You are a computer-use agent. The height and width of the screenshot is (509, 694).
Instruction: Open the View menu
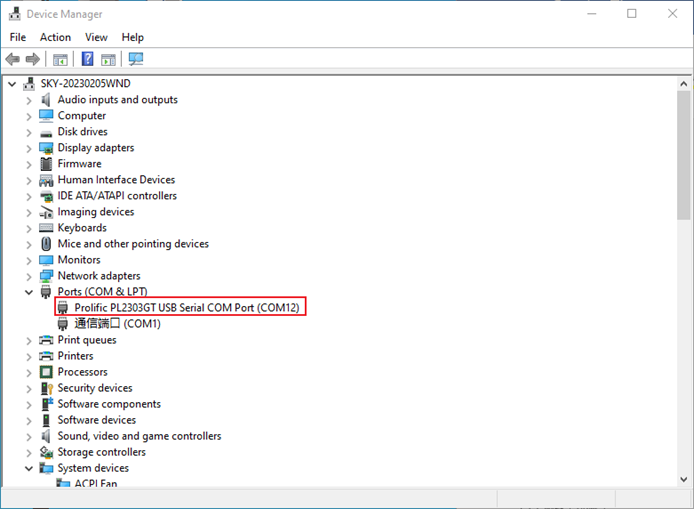point(96,37)
